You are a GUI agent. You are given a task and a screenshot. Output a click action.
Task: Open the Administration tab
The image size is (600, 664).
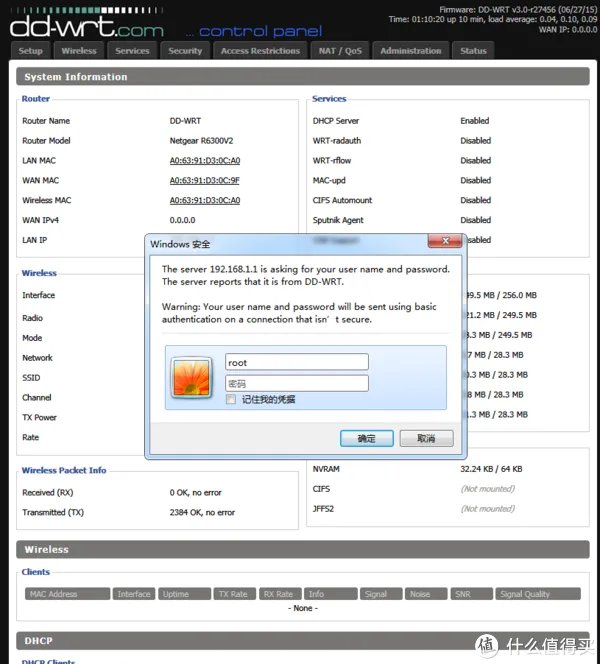coord(410,51)
